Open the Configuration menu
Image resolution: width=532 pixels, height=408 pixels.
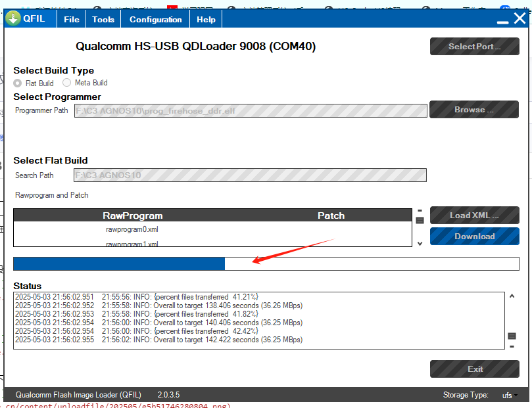coord(155,19)
